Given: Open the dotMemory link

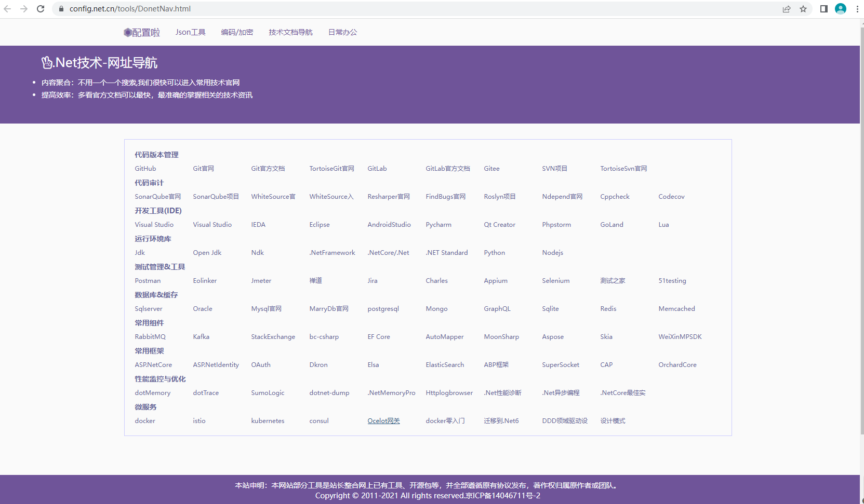Looking at the screenshot, I should (153, 393).
